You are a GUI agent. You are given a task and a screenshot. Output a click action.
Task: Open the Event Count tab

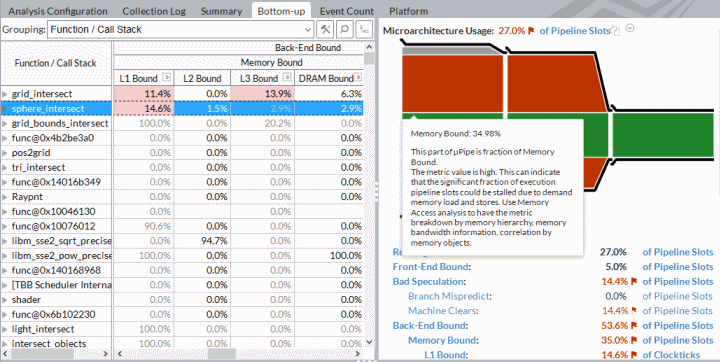coord(347,11)
